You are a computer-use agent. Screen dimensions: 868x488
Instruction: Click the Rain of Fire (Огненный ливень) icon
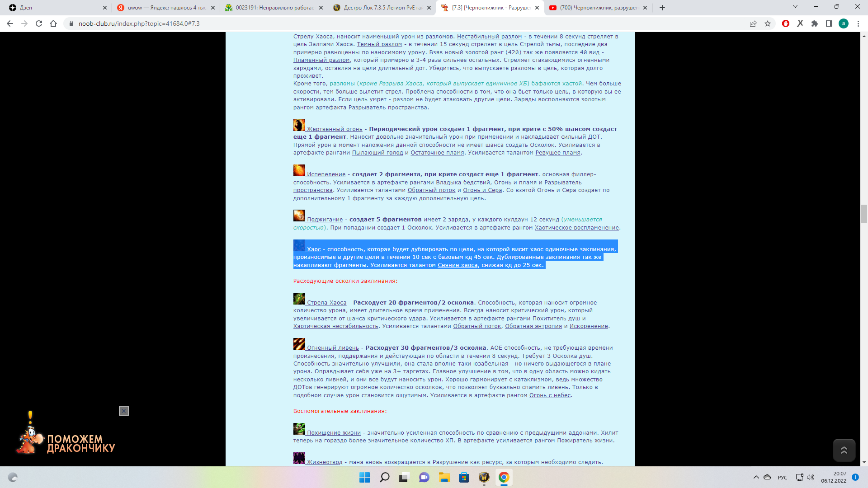tap(299, 344)
